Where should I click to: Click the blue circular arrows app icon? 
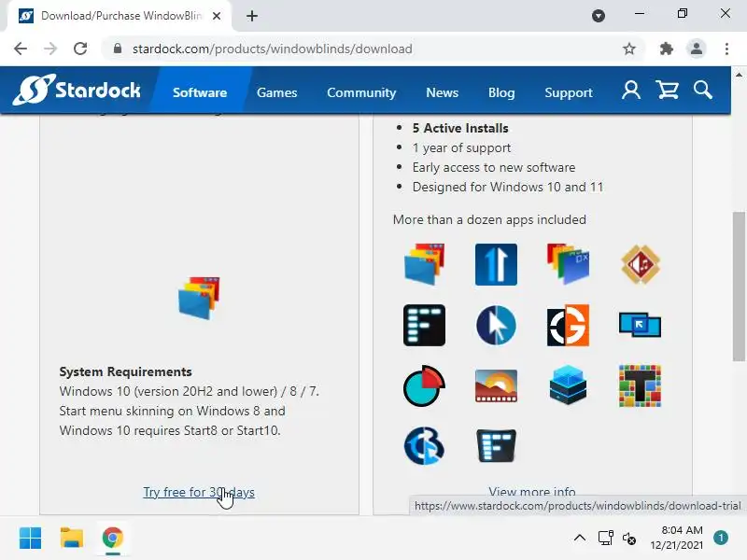424,446
